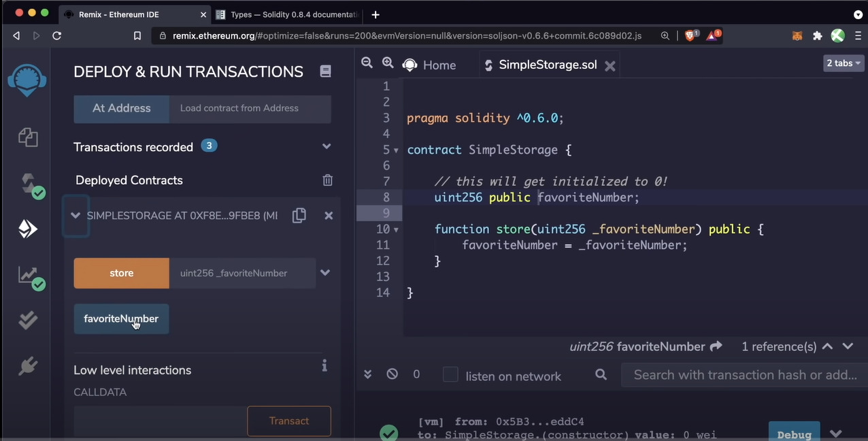Switch to the Home tab
Image resolution: width=868 pixels, height=441 pixels.
point(429,65)
